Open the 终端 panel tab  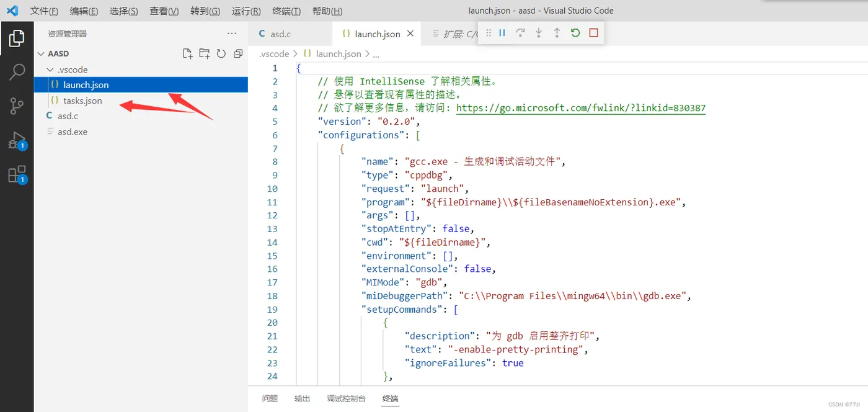coord(391,398)
